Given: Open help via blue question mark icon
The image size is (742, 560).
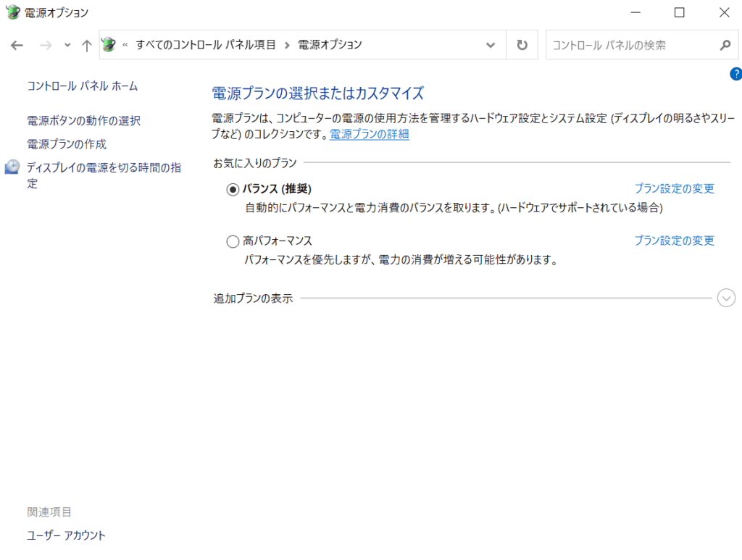Looking at the screenshot, I should (735, 73).
